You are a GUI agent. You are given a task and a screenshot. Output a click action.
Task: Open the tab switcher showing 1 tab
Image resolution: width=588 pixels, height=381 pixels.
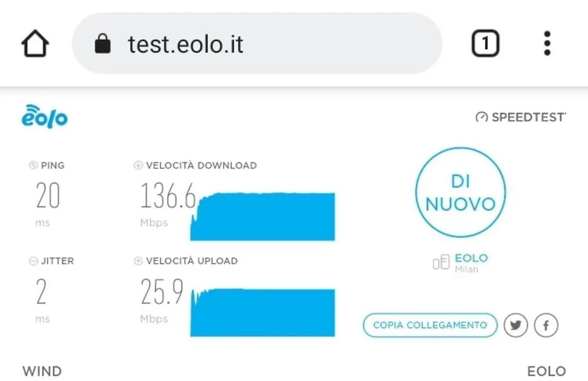485,44
